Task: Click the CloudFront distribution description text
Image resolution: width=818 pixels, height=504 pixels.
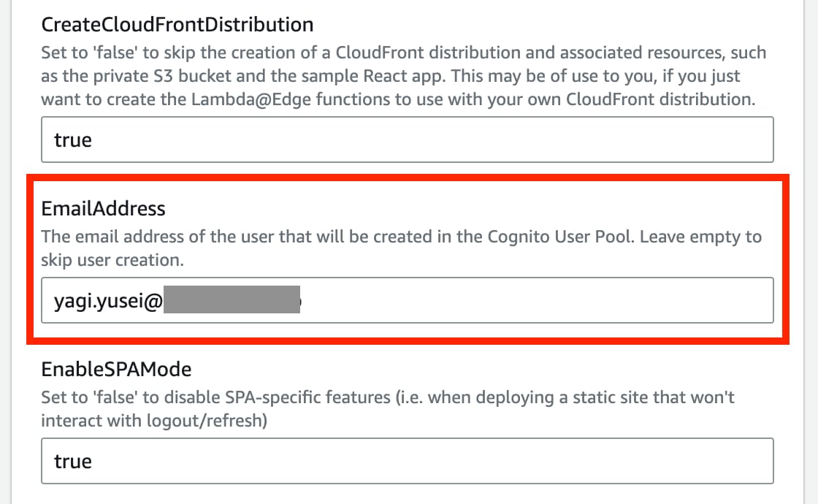Action: coord(402,75)
